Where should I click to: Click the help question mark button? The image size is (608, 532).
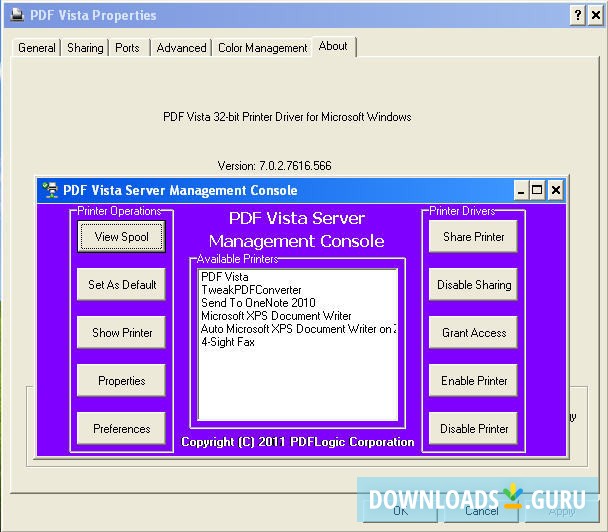(x=578, y=16)
